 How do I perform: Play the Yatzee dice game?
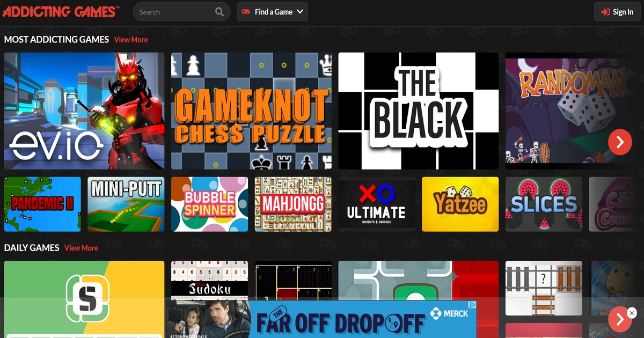pos(460,204)
